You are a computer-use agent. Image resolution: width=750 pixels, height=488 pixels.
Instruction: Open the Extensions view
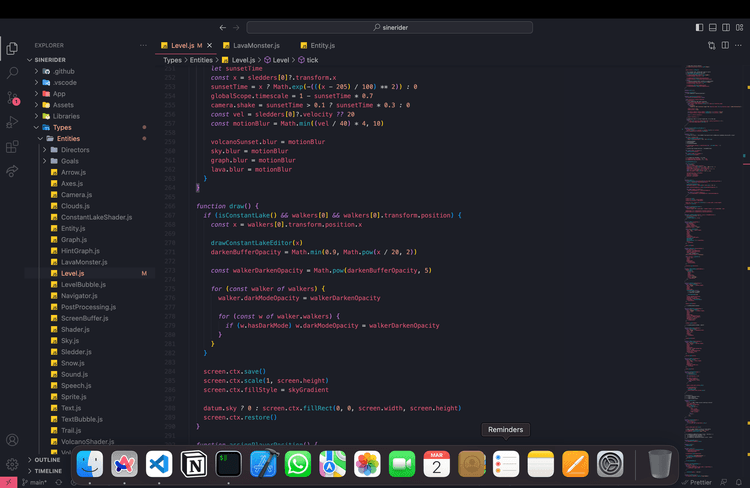12,147
